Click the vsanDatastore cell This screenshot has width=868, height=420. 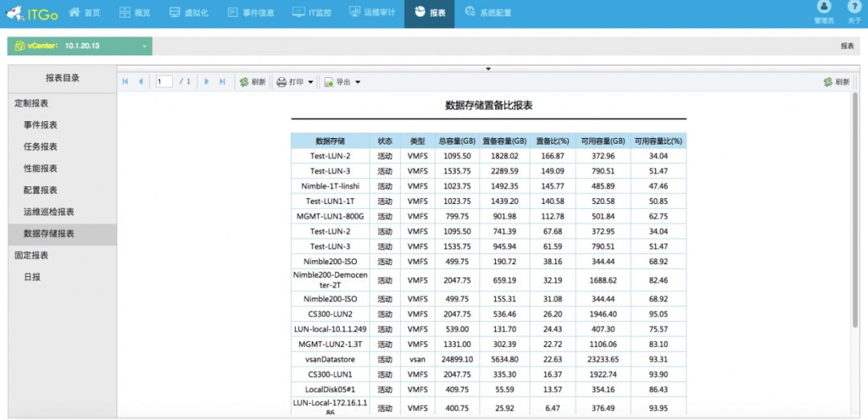tap(330, 359)
